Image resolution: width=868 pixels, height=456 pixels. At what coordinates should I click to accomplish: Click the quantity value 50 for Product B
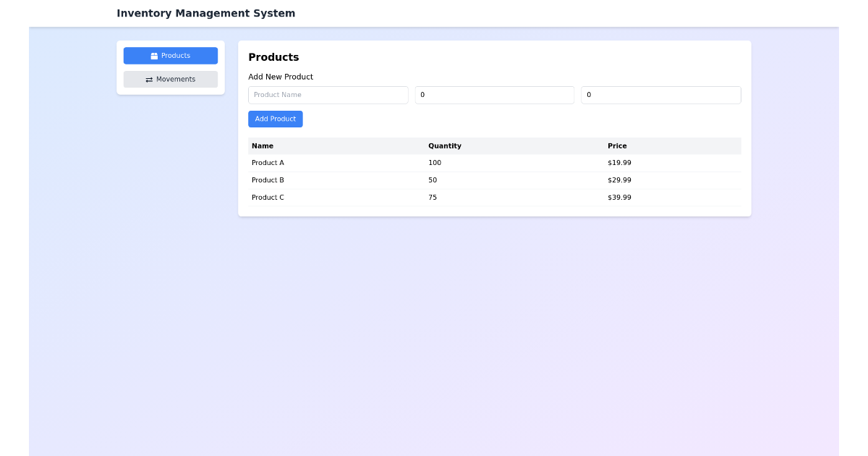[x=433, y=180]
